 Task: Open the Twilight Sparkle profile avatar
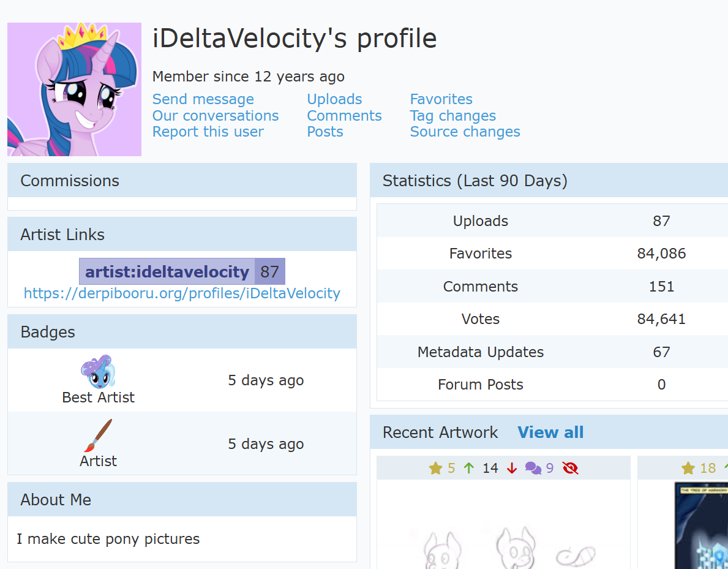click(74, 89)
